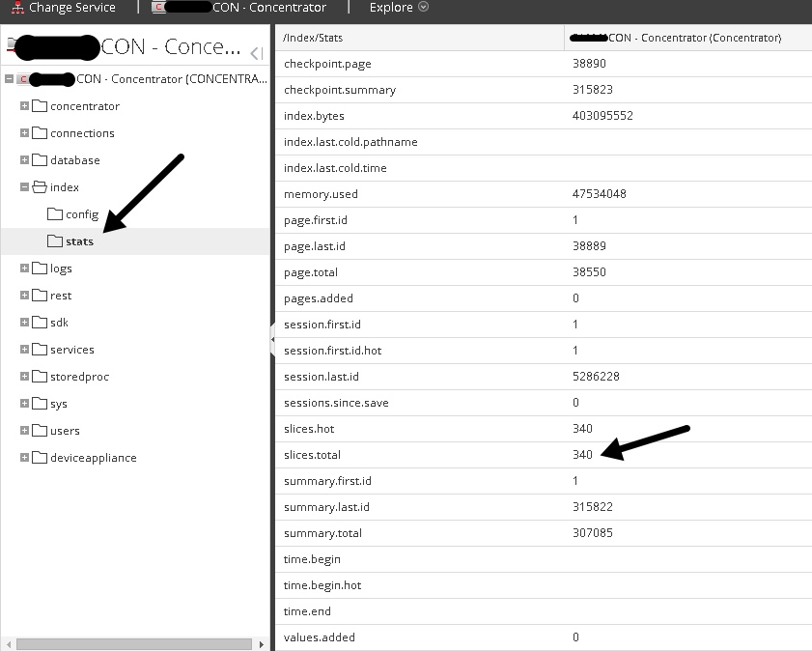Click the storedproc folder icon
Screen dimensions: 812x651
pos(40,376)
